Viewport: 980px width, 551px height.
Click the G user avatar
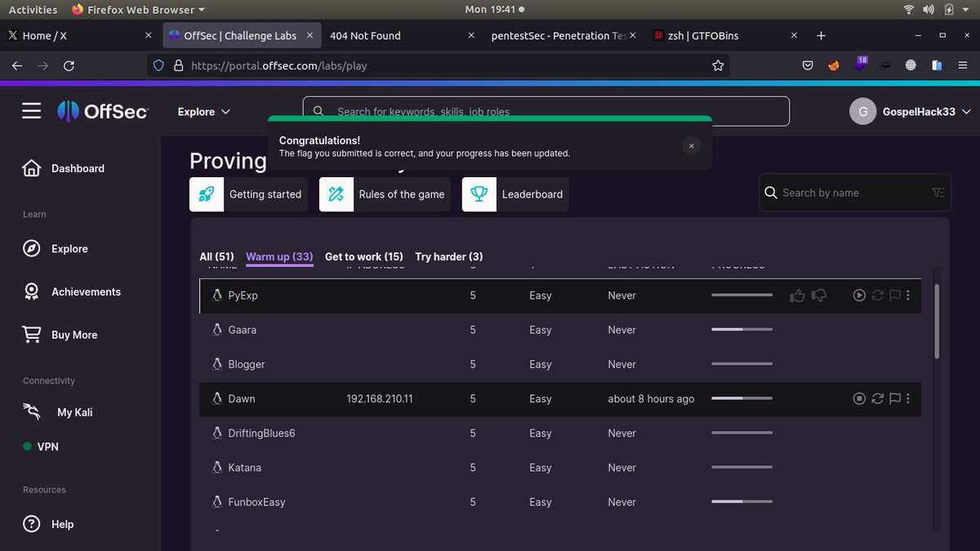(863, 112)
